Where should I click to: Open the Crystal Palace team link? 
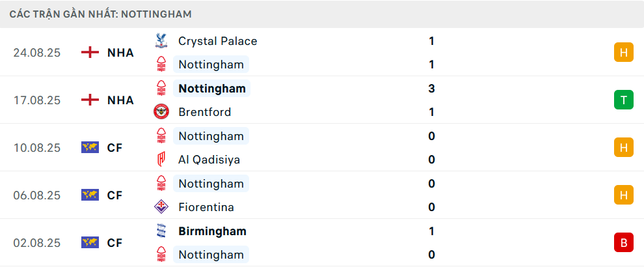[x=217, y=41]
